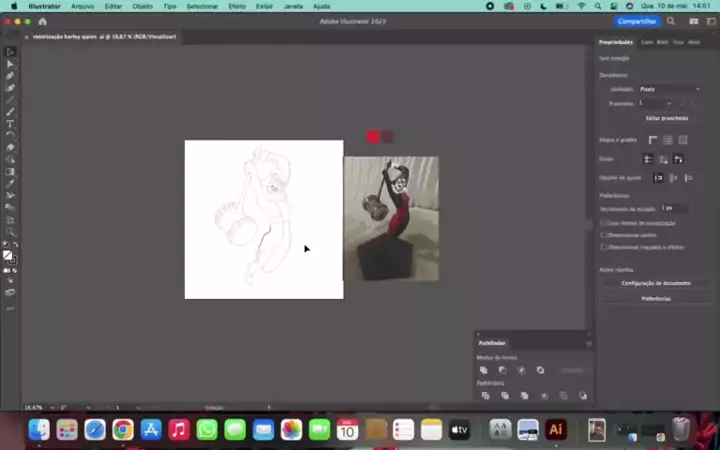Select the Pathfinder panel tab
Viewport: 720px width, 450px height.
click(x=492, y=343)
